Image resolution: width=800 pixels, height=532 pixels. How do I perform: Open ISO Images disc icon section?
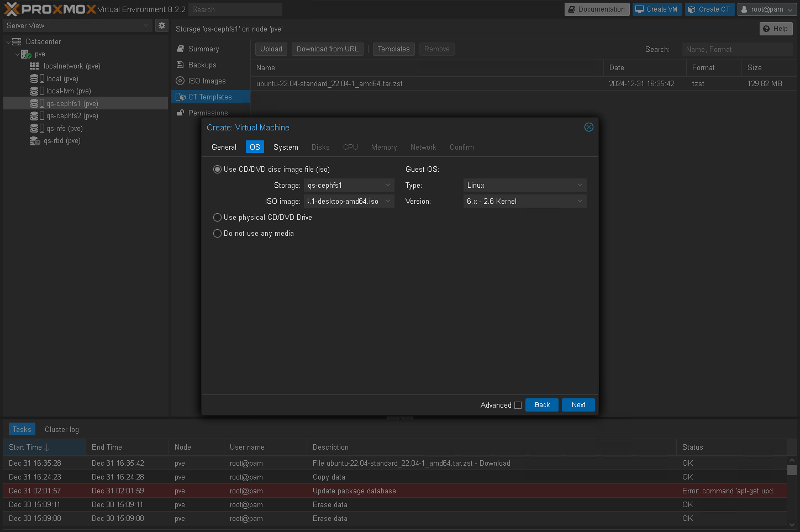click(180, 81)
